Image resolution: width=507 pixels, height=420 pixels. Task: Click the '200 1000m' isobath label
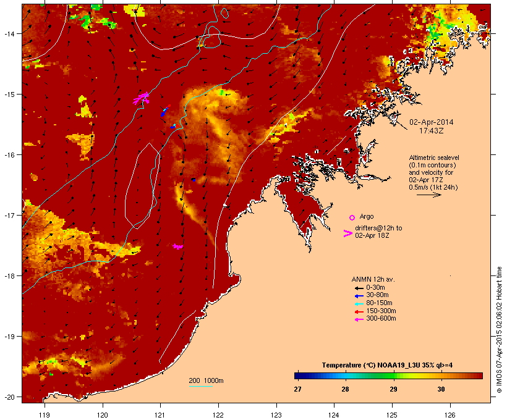(206, 380)
